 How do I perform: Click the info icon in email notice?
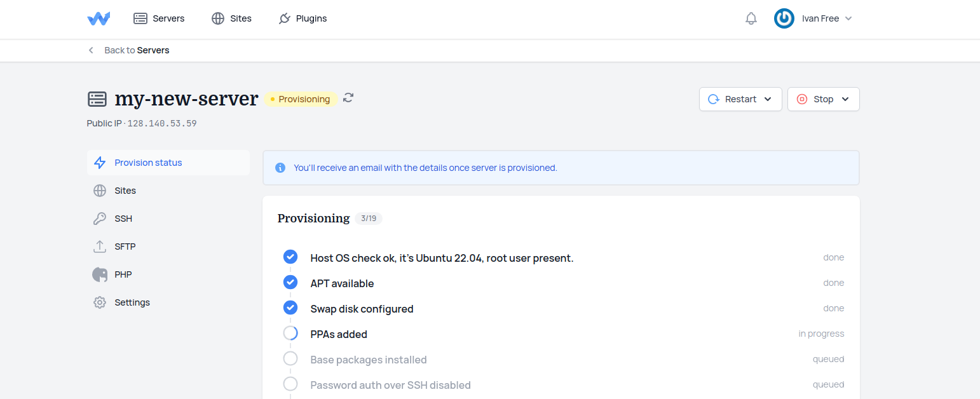[280, 168]
